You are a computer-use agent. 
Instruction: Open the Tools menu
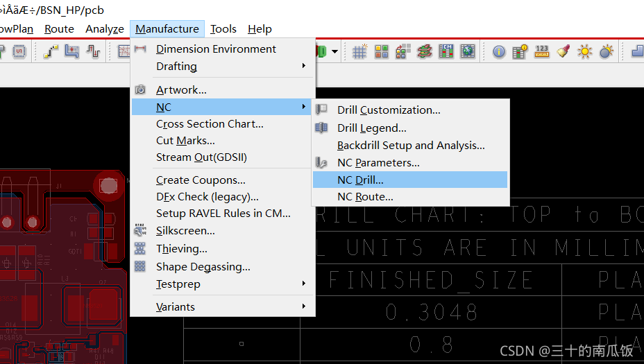[223, 29]
